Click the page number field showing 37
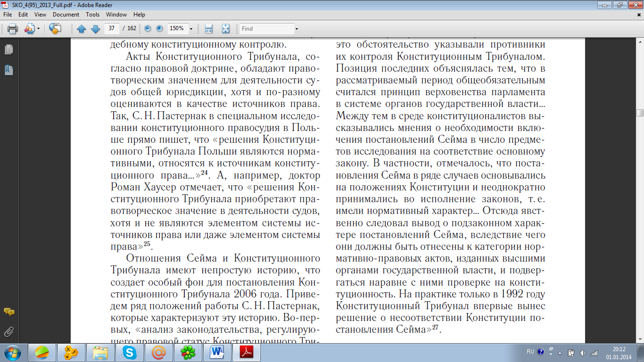This screenshot has height=362, width=644. [112, 28]
